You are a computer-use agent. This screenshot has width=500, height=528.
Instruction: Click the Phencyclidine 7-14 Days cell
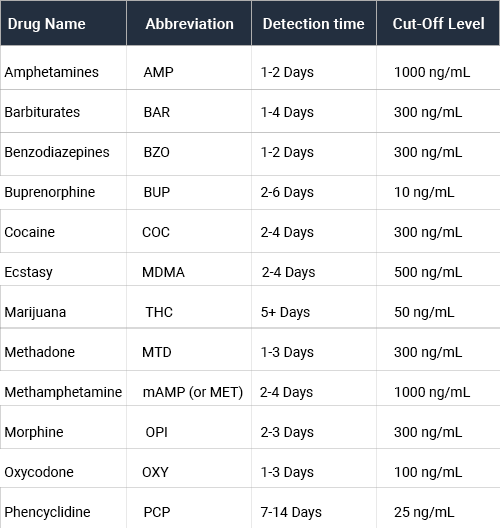pyautogui.click(x=314, y=508)
